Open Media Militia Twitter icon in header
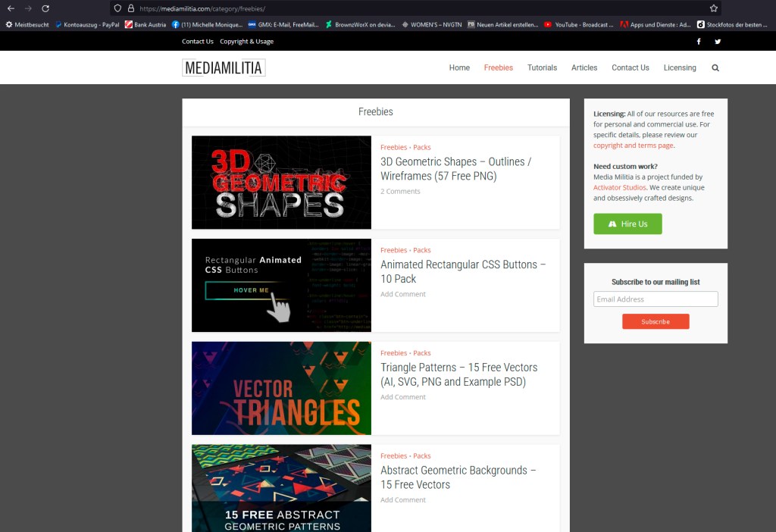Image resolution: width=776 pixels, height=532 pixels. point(718,42)
